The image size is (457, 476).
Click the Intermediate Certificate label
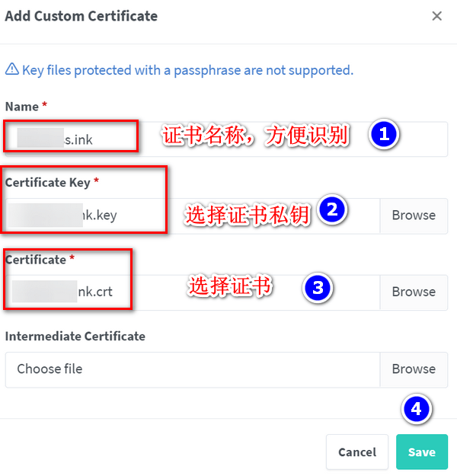click(x=75, y=336)
